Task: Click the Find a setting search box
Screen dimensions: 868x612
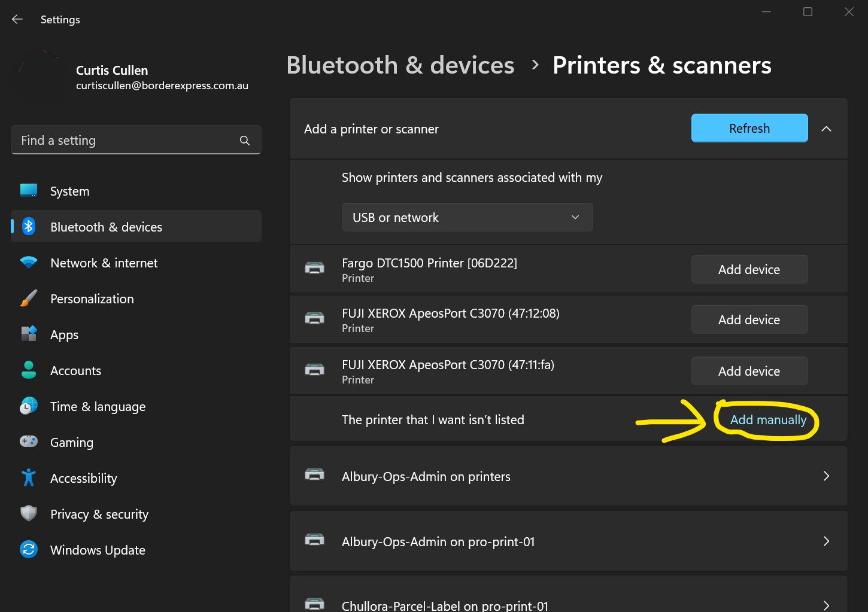Action: pyautogui.click(x=136, y=140)
